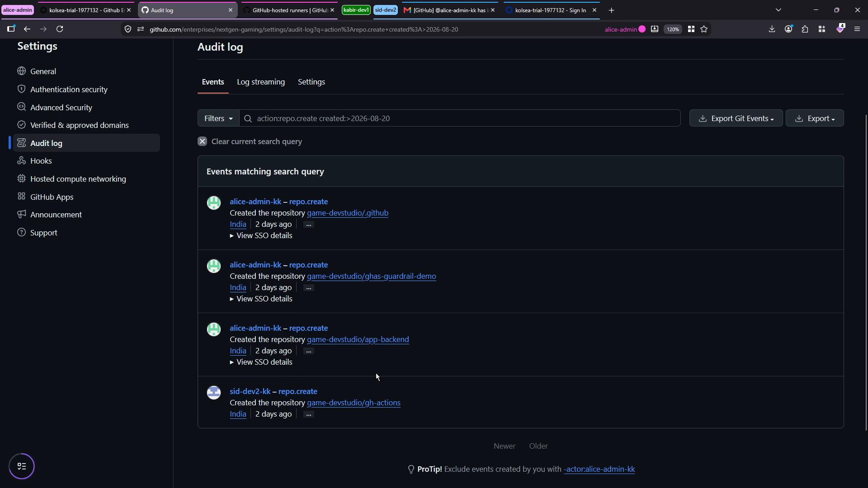Screen dimensions: 868x488
Task: Open new browser tab plus button
Action: (x=611, y=10)
